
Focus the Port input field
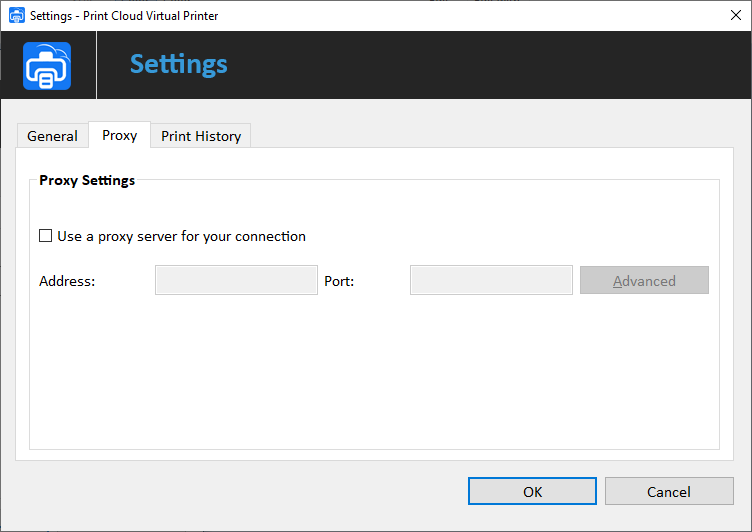(491, 281)
